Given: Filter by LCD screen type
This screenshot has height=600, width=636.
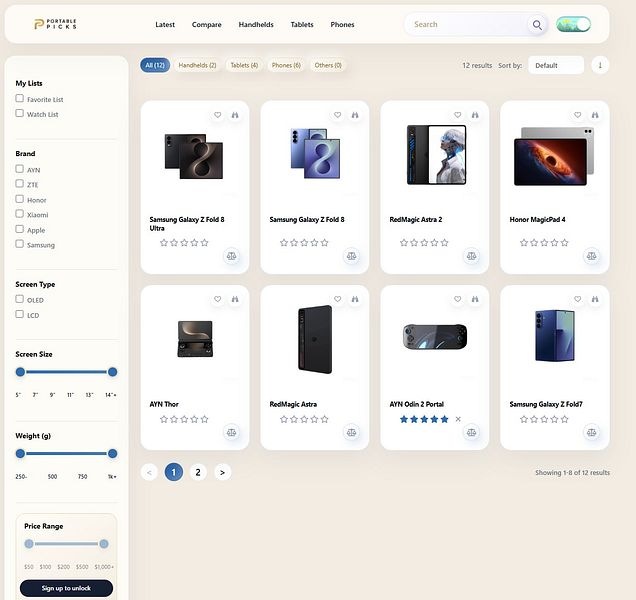Looking at the screenshot, I should (19, 314).
